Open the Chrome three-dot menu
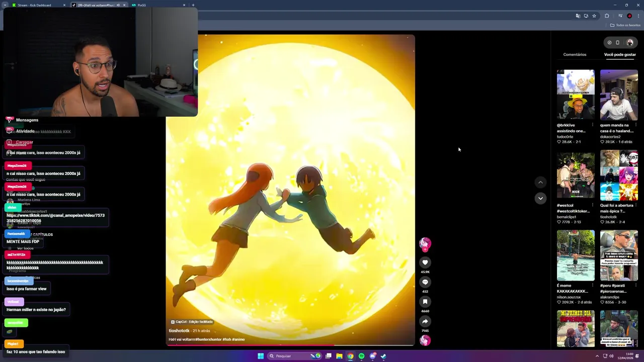The image size is (644, 362). coord(638,16)
